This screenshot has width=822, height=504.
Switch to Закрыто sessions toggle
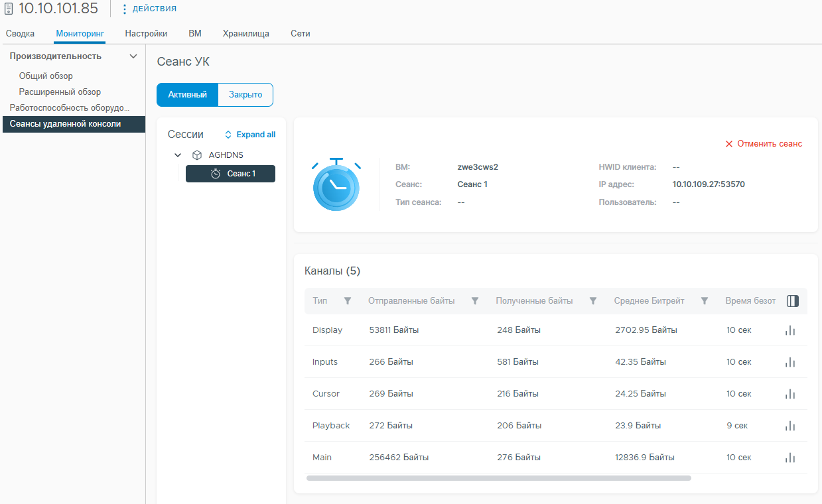point(245,95)
